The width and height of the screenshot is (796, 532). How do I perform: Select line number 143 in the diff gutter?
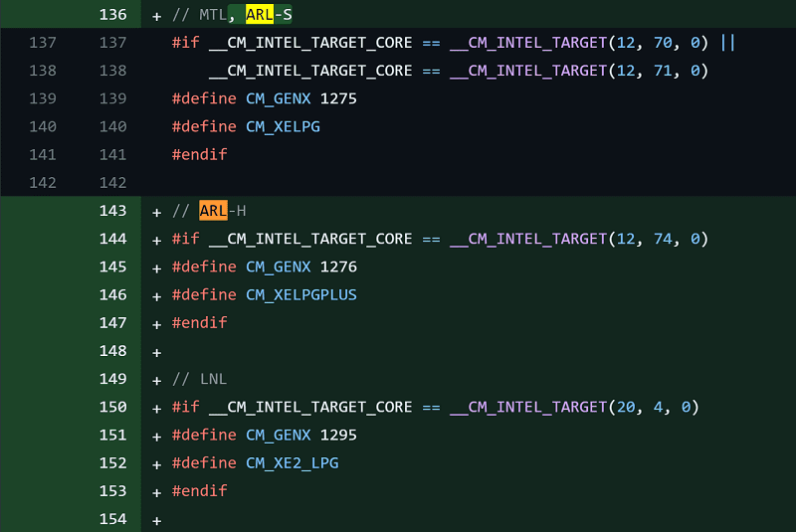pos(112,211)
